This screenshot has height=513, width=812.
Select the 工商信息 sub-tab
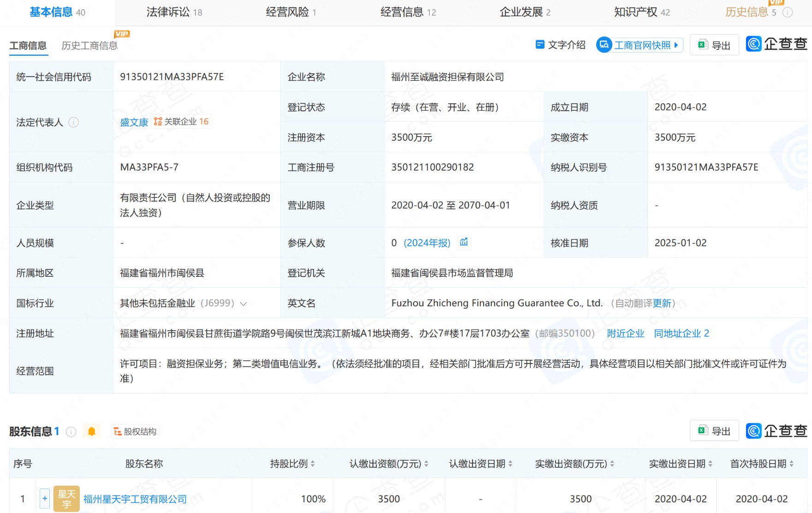pyautogui.click(x=28, y=46)
